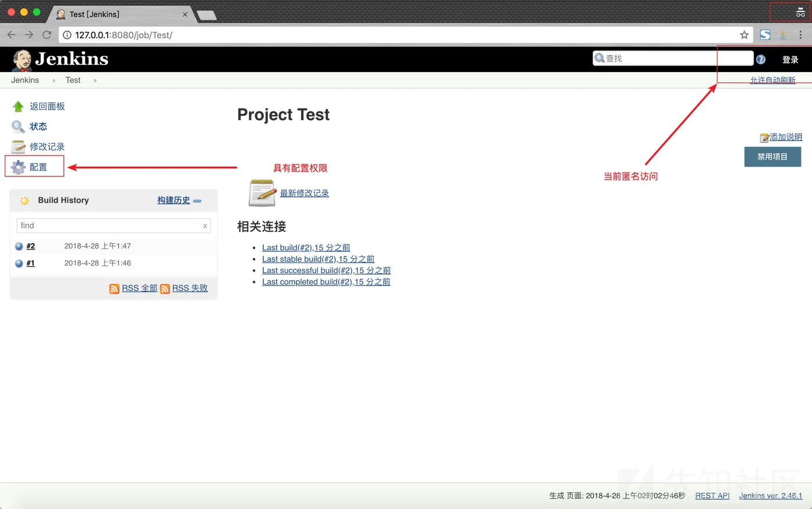
Task: Focus the 查找 search box
Action: click(673, 58)
